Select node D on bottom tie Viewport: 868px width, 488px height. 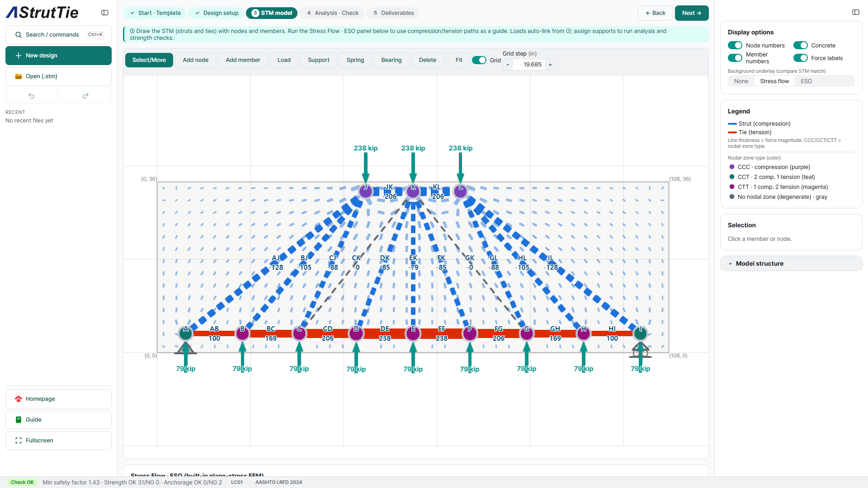pos(356,333)
